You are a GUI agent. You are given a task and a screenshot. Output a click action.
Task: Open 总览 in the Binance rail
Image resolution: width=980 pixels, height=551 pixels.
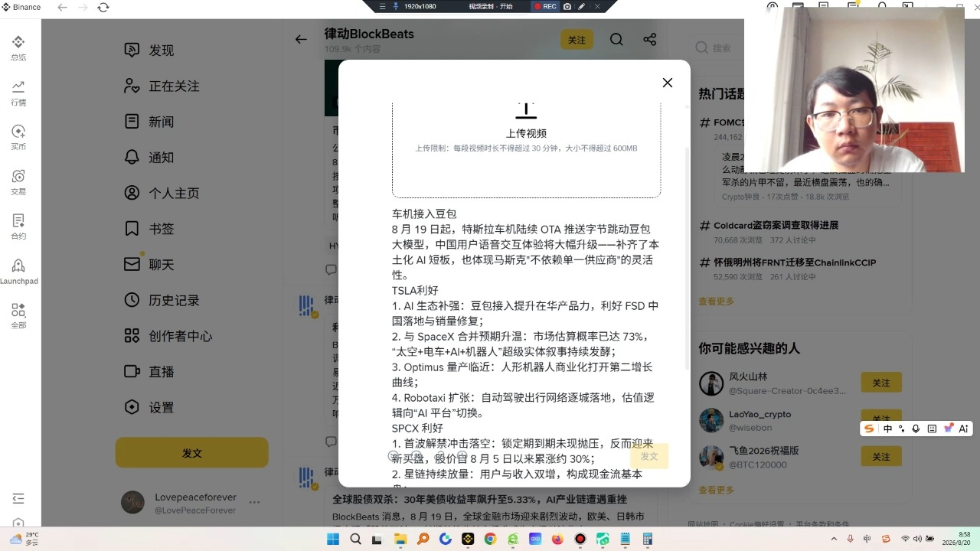tap(18, 47)
